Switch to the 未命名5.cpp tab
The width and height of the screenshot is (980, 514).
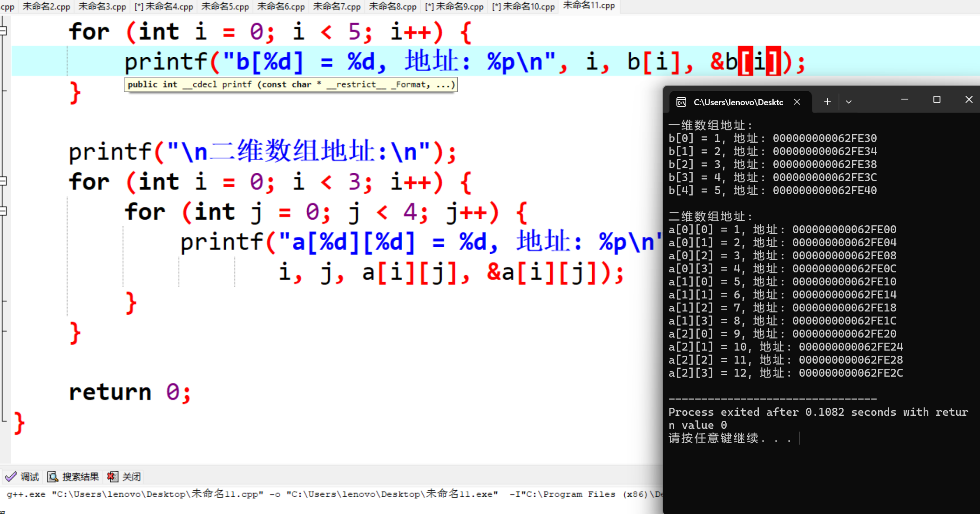(x=225, y=7)
